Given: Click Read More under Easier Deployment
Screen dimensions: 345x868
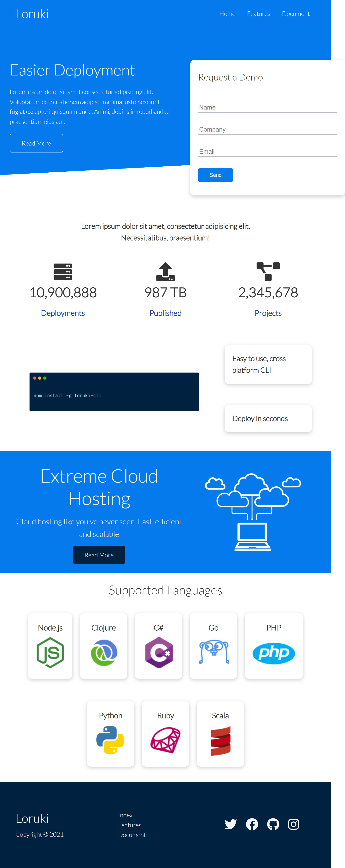Looking at the screenshot, I should (36, 143).
